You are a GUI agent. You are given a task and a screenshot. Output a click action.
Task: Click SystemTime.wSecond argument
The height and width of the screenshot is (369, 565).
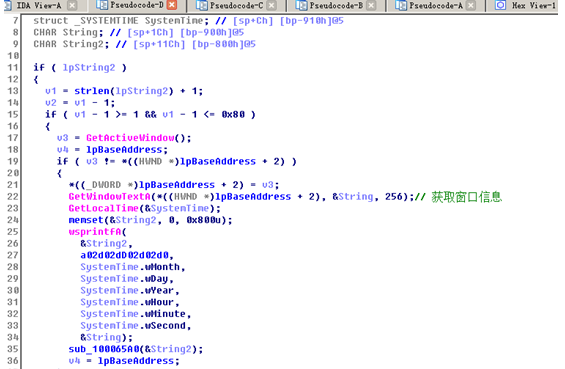pos(133,326)
